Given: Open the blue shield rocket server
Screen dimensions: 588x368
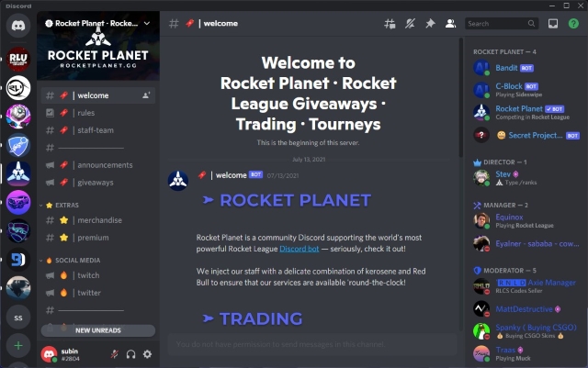Looking at the screenshot, I should tap(18, 145).
